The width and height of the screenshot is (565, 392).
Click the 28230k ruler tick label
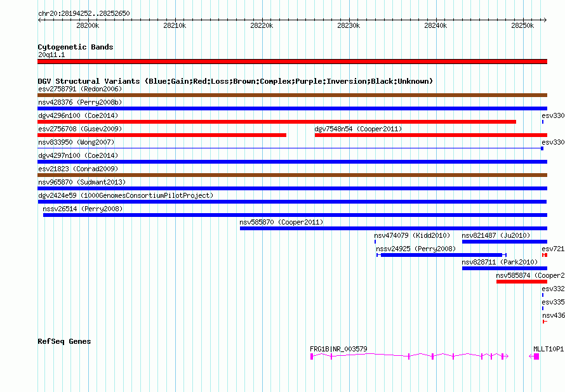tap(349, 25)
